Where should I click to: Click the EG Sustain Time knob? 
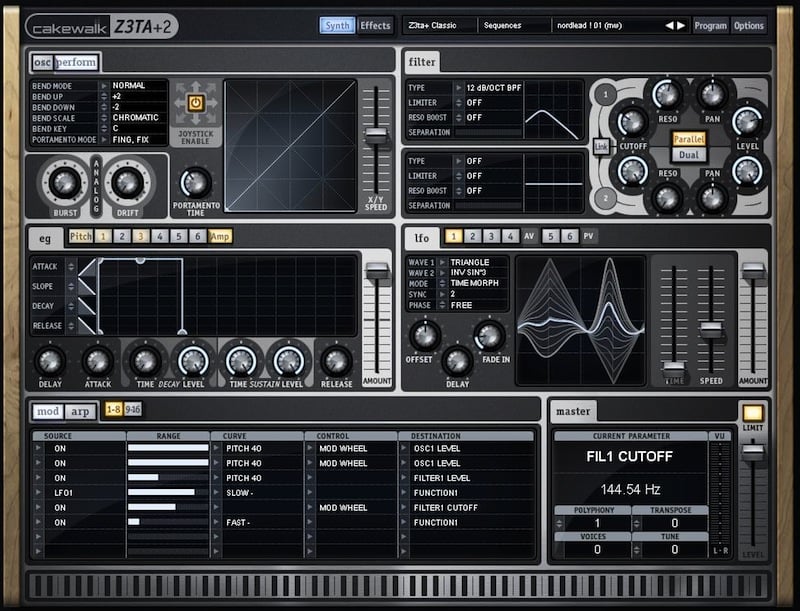241,361
